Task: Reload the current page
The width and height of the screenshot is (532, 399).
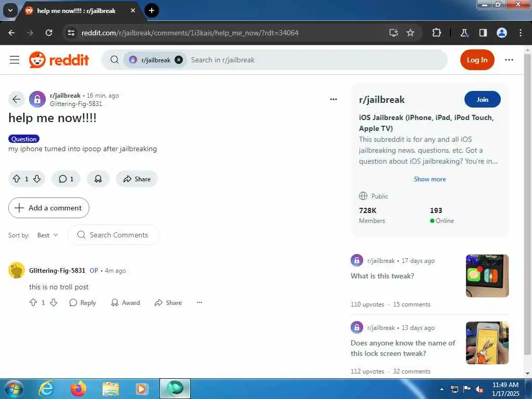Action: coord(49,33)
